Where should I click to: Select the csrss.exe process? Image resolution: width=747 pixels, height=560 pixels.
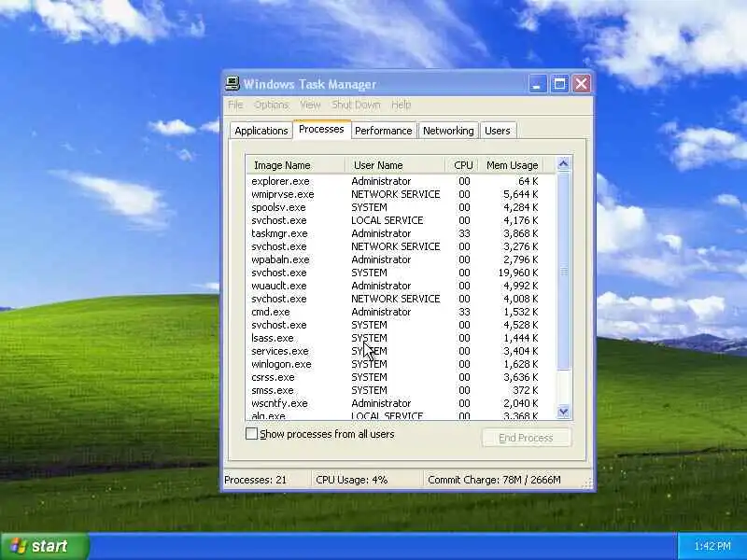(401, 377)
